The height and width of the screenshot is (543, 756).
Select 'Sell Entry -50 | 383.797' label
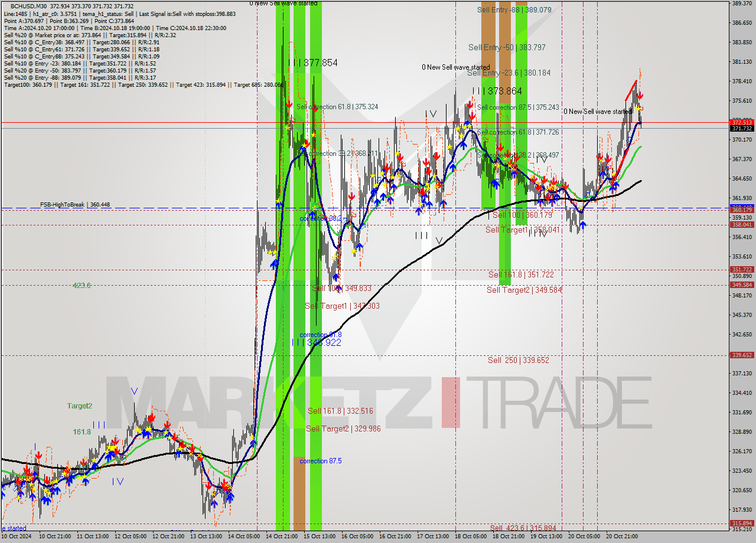[x=507, y=47]
